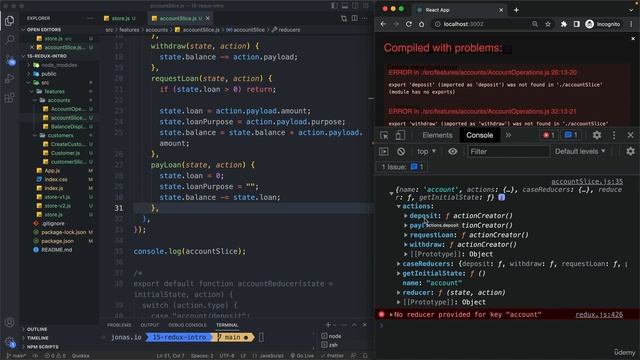Open the OUTPUT panel tab

point(149,325)
